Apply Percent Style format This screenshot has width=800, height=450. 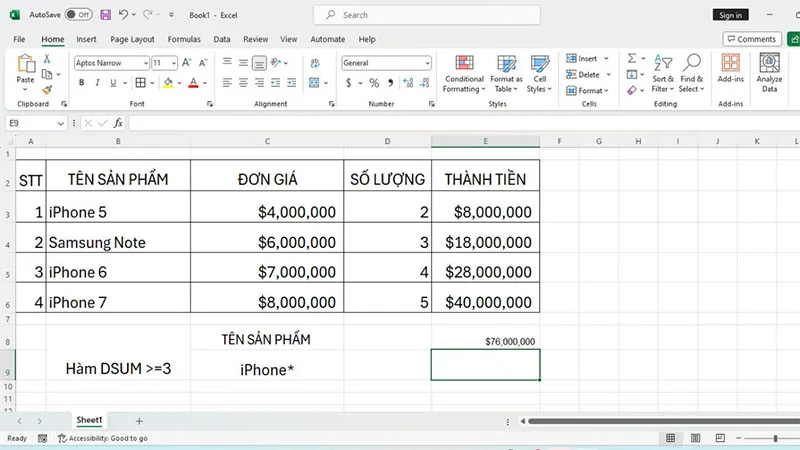pos(374,83)
